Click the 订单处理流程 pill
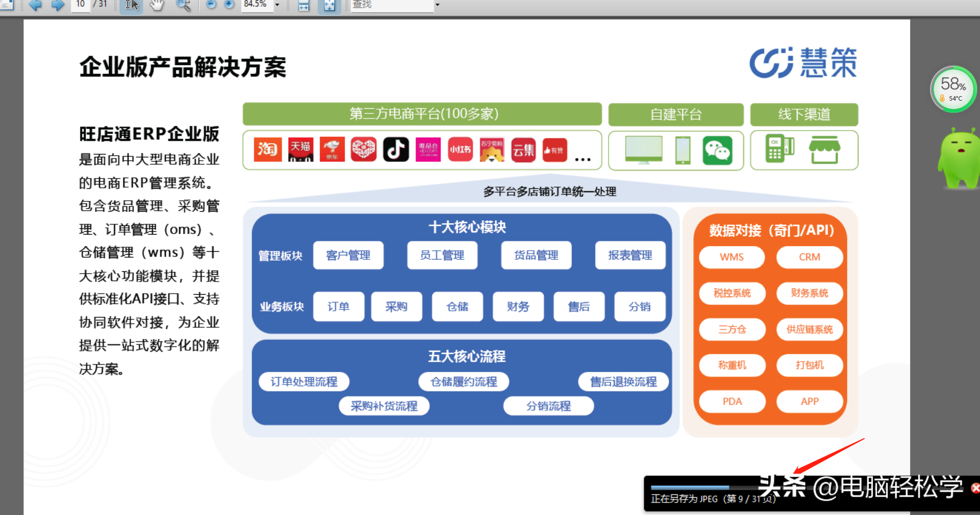This screenshot has width=980, height=515. point(304,382)
